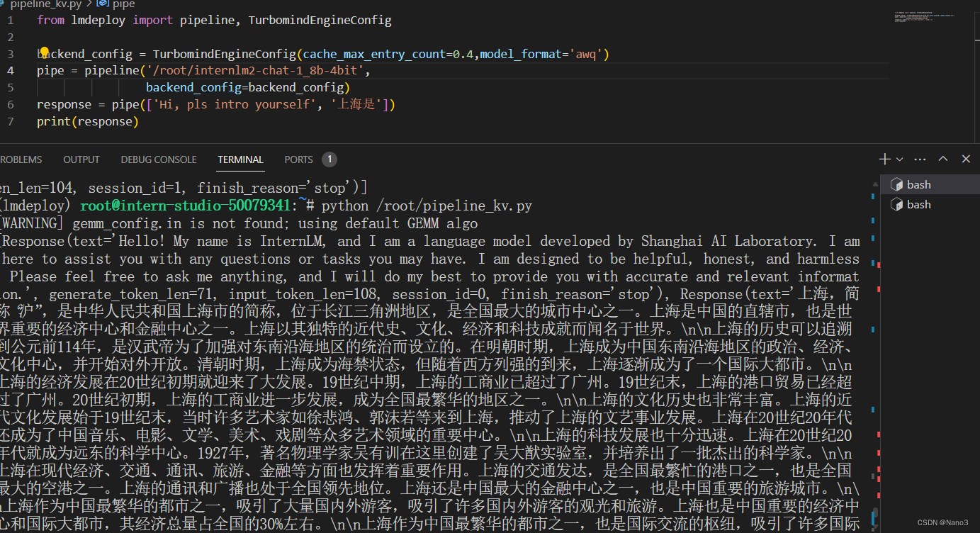Open the launch profile dropdown arrow
This screenshot has height=533, width=980.
[899, 159]
